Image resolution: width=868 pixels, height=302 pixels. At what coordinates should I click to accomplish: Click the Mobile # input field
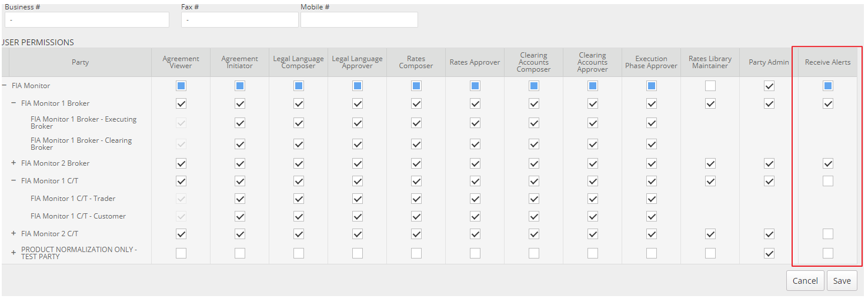point(359,20)
